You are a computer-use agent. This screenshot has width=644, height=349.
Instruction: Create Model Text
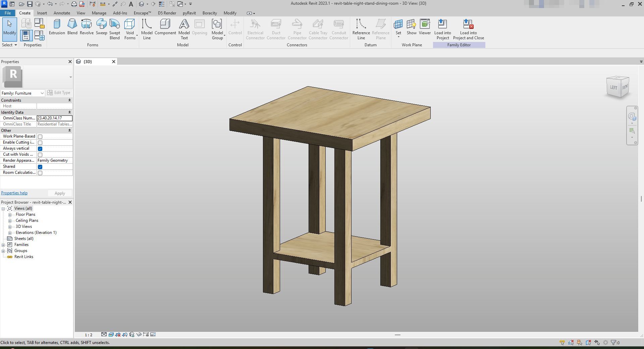pyautogui.click(x=184, y=29)
